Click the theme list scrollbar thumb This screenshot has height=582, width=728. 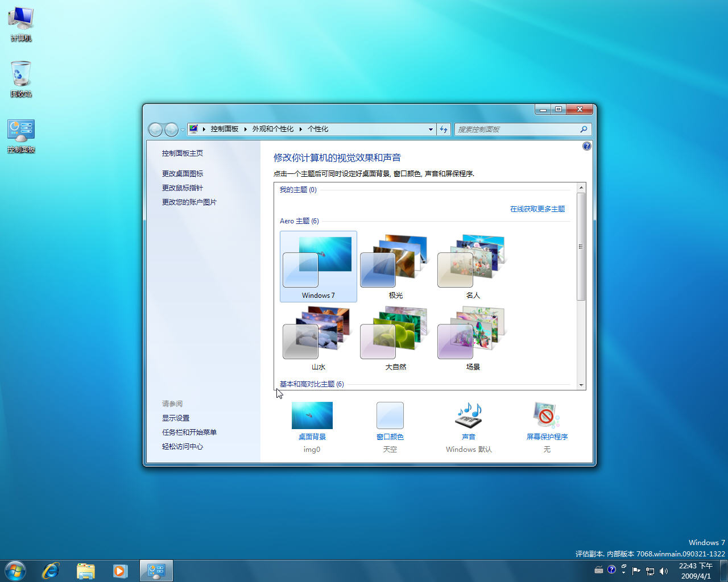[x=581, y=247]
